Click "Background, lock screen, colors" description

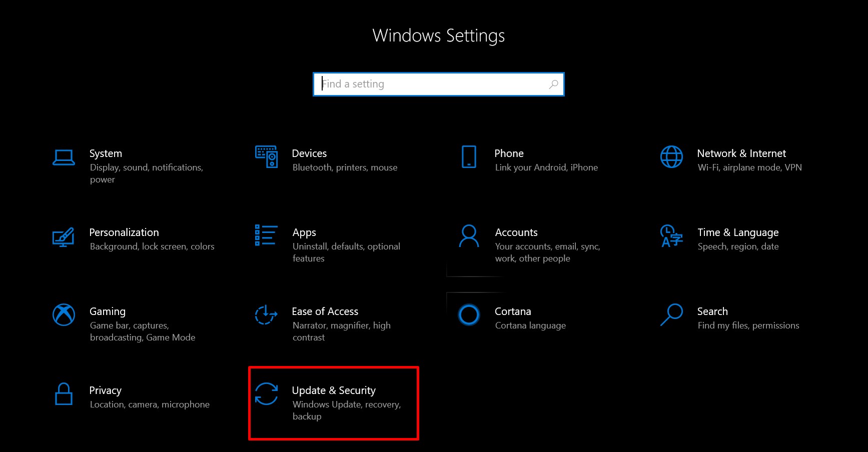coord(152,246)
